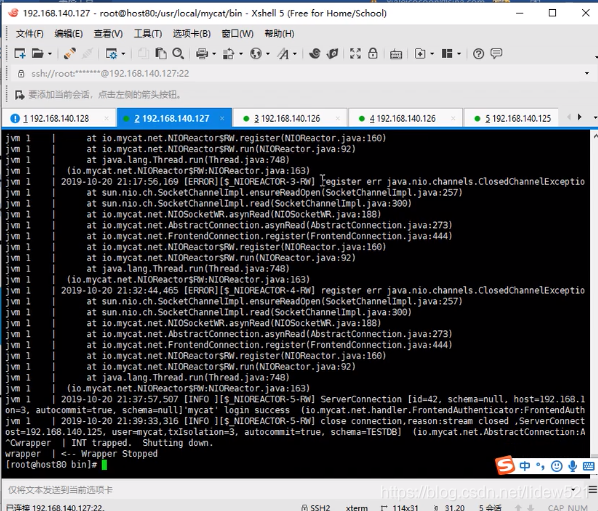
Task: Click the Sogou soft keyboard icon
Action: point(588,466)
